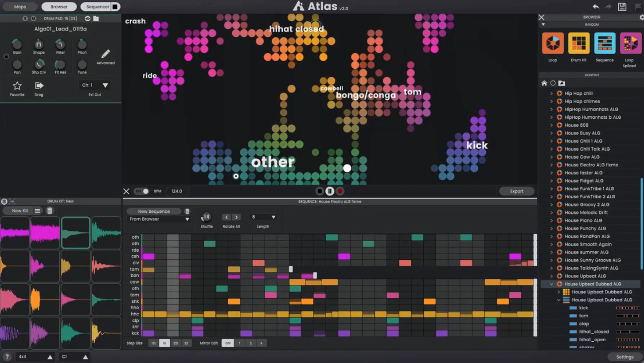Generate a random Drum Kit
644x363 pixels.
578,43
